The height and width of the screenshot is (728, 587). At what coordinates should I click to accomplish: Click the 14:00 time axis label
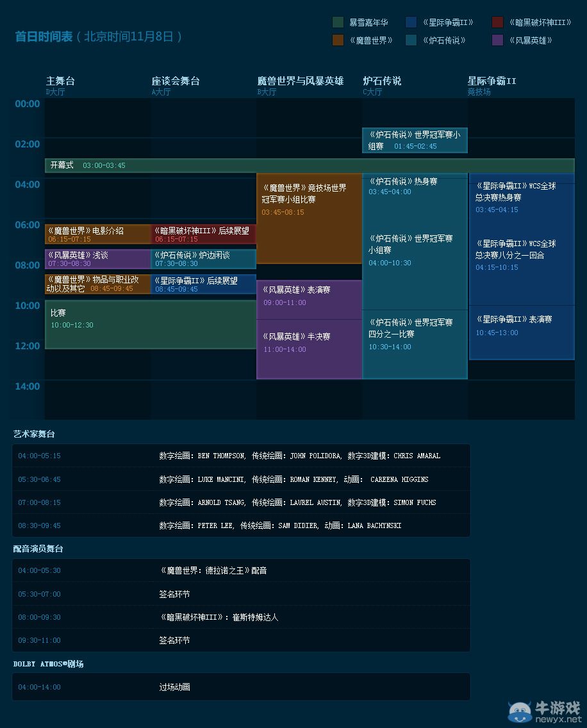pyautogui.click(x=28, y=387)
